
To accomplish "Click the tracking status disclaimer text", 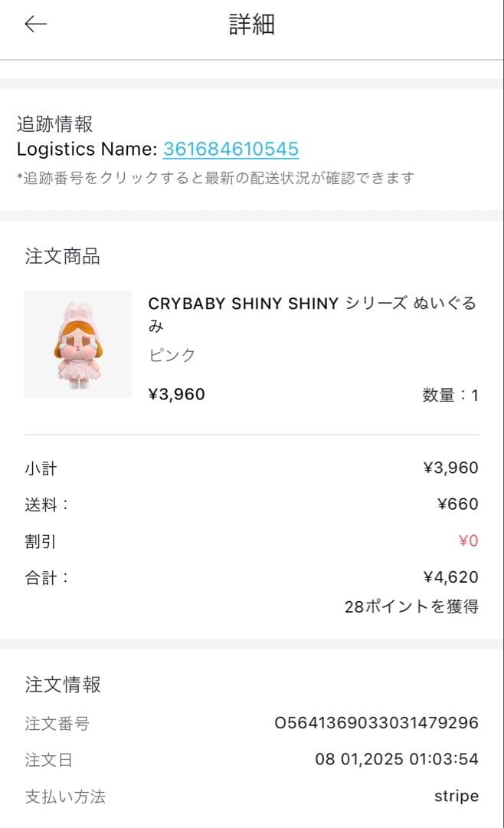I will tap(214, 179).
